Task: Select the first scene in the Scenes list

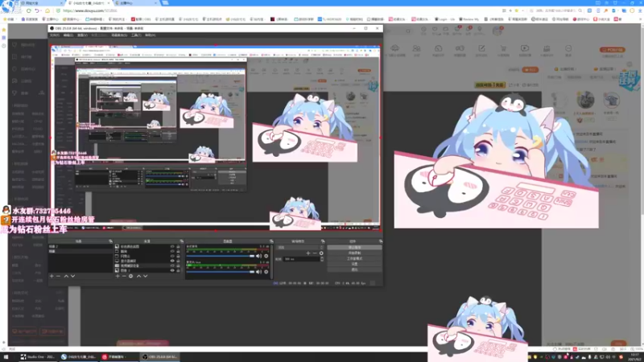Action: 80,247
